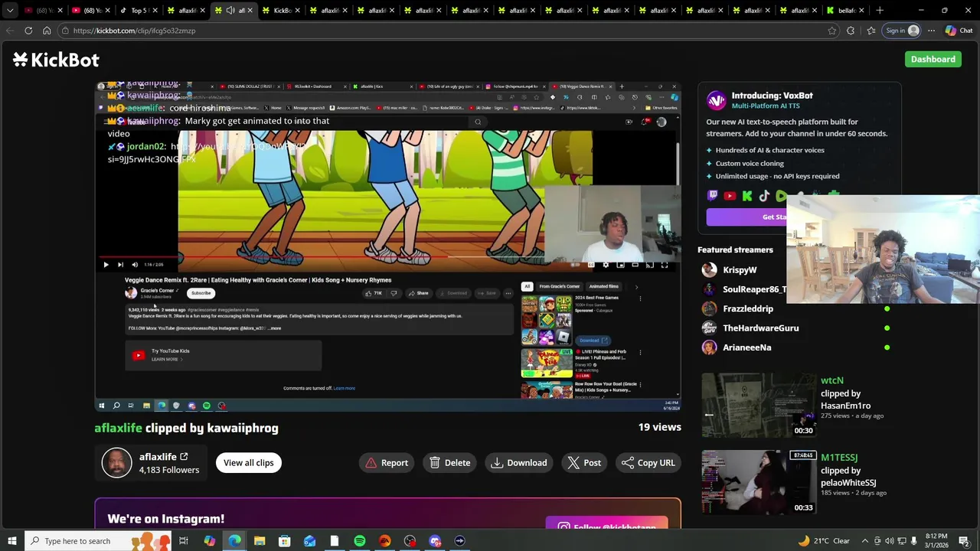This screenshot has width=980, height=551.
Task: Enter fullscreen on the clip player
Action: coord(665,265)
